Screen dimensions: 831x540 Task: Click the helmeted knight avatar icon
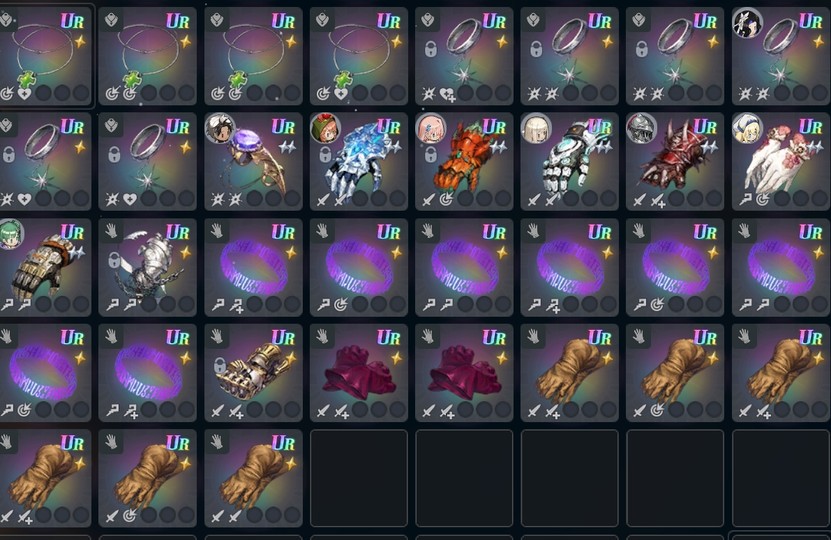tap(642, 129)
